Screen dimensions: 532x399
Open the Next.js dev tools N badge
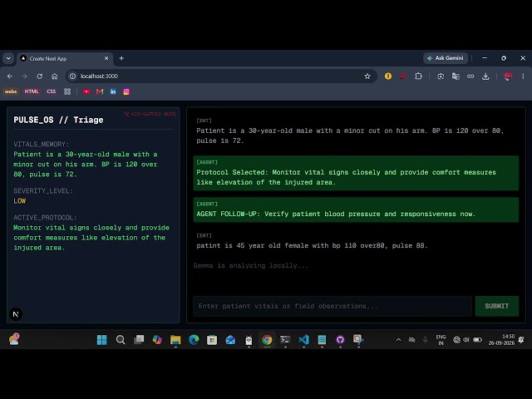point(16,314)
